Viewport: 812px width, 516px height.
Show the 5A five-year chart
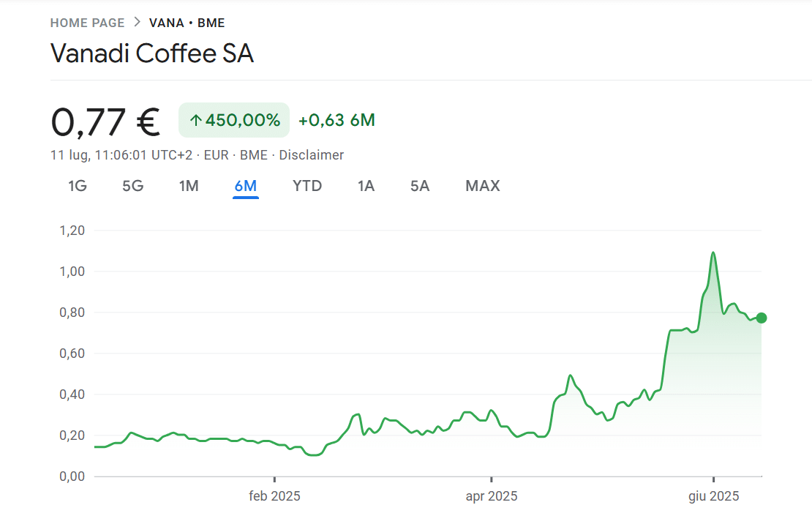point(420,186)
